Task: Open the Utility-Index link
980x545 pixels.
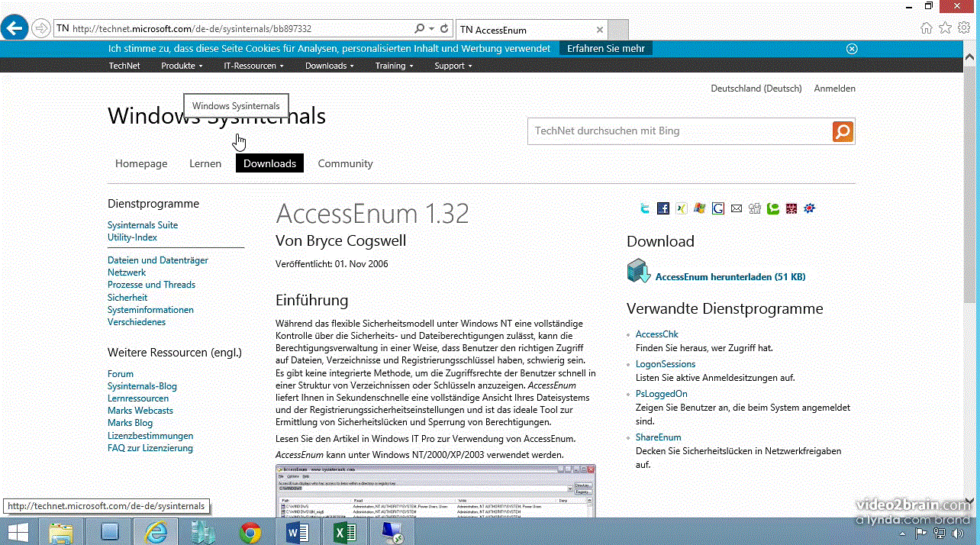Action: point(132,237)
